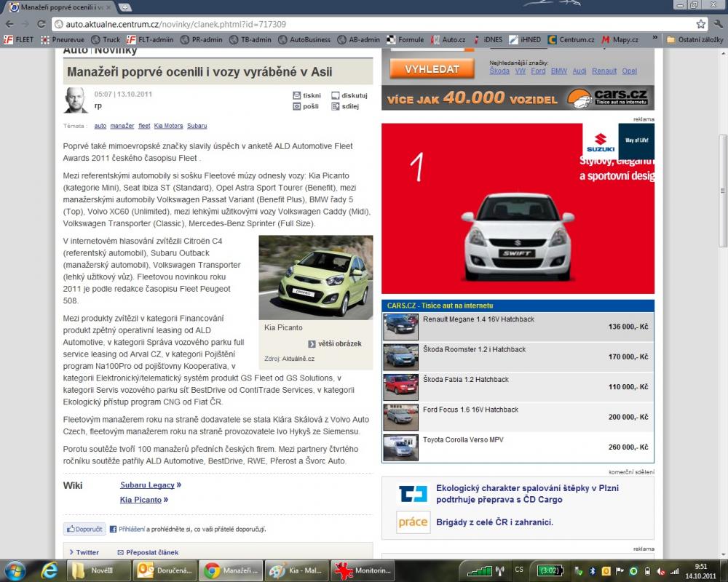Show more bookmarks with the chevron
This screenshot has width=728, height=582.
[x=654, y=39]
